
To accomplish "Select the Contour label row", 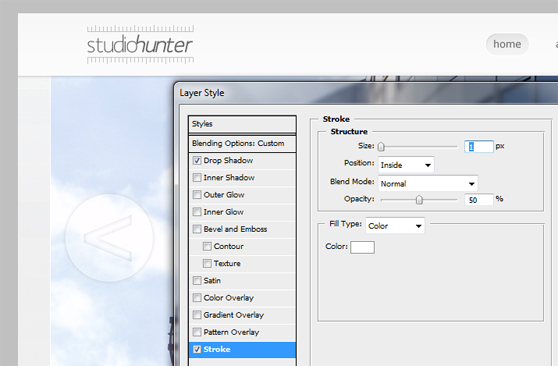I will point(242,246).
